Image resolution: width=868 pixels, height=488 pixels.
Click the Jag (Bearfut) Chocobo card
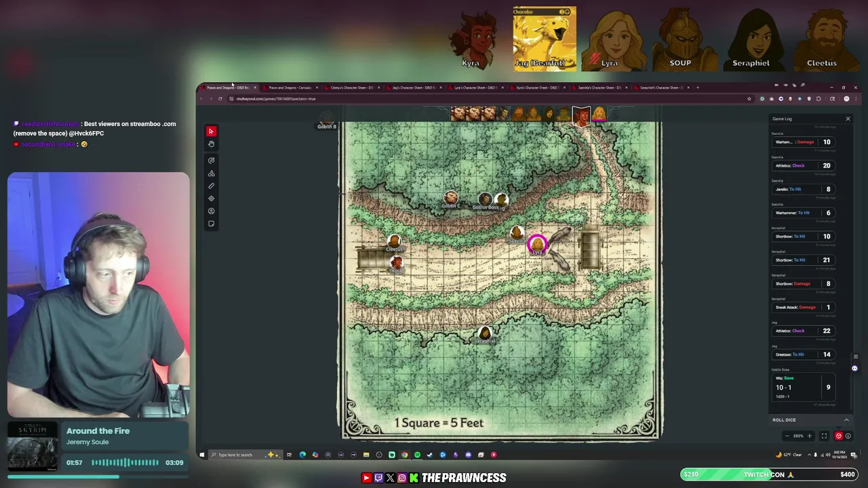coord(545,39)
